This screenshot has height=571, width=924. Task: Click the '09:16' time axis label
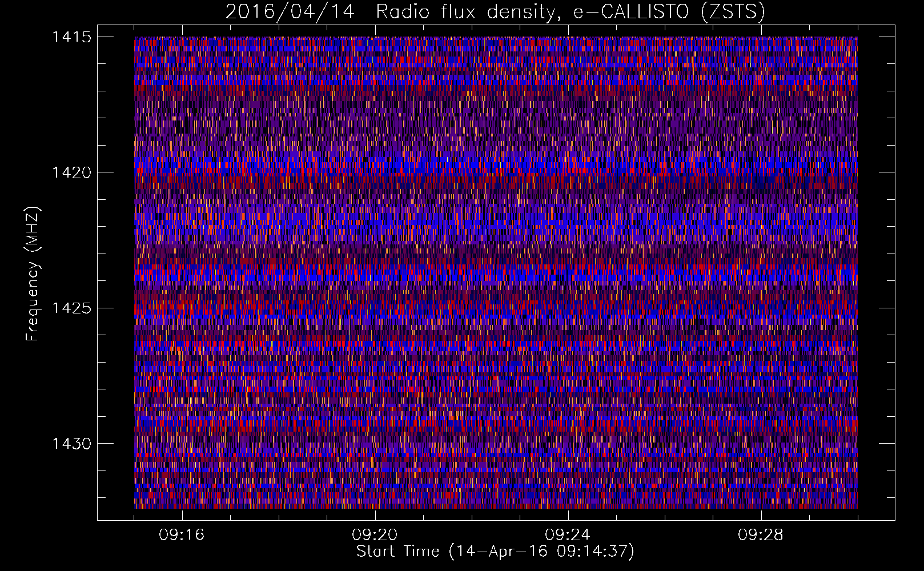tap(182, 535)
